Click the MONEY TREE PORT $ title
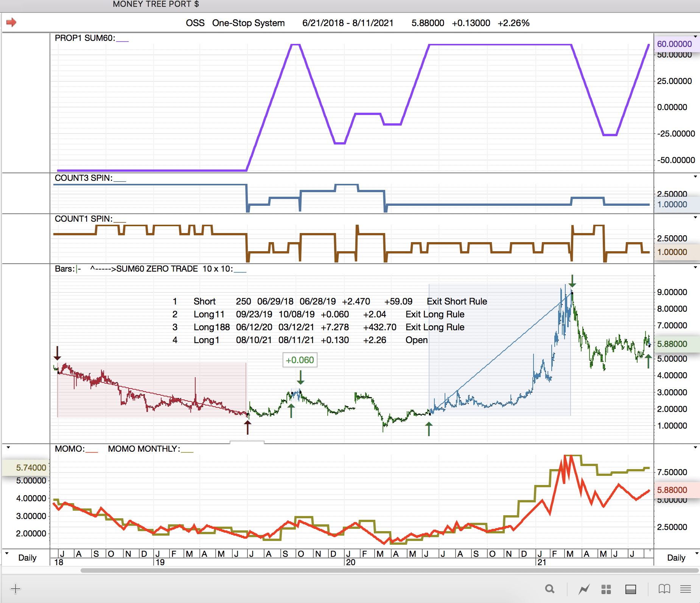700x603 pixels. (x=156, y=4)
